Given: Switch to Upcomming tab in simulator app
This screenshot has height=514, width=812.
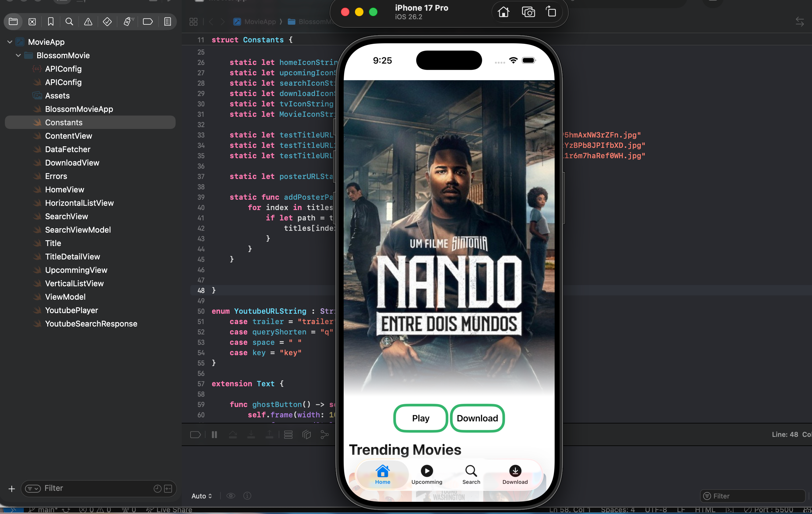Looking at the screenshot, I should tap(427, 475).
